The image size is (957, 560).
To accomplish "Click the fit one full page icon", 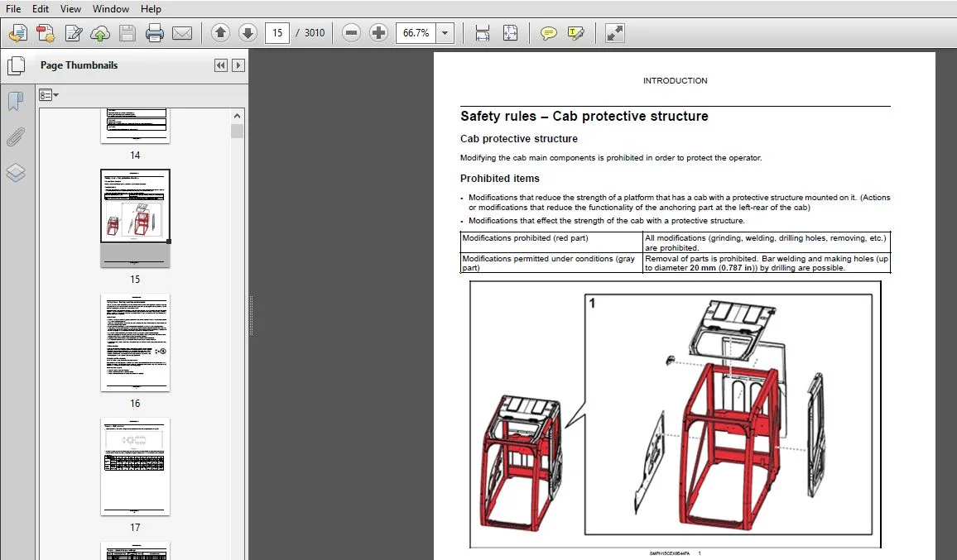I will click(x=510, y=33).
